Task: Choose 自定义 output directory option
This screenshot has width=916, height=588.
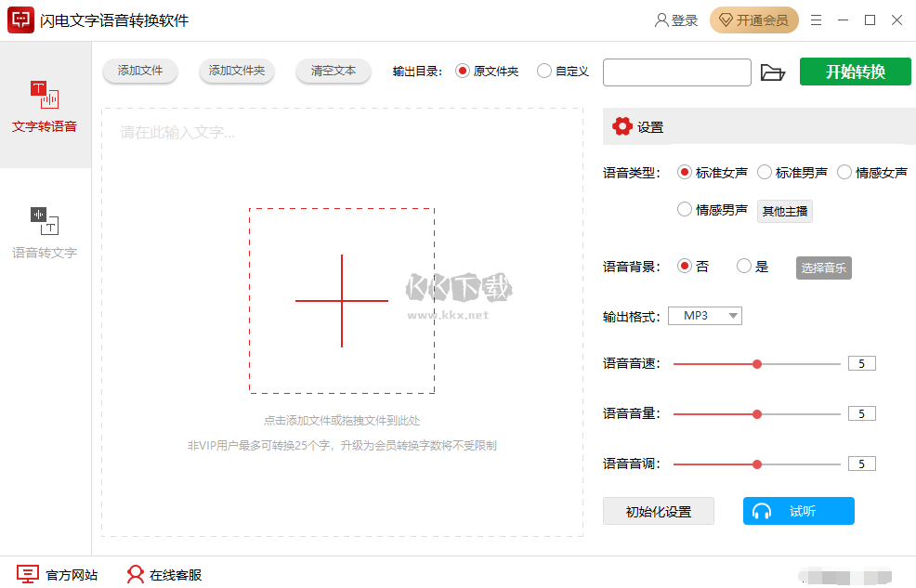Action: click(546, 72)
